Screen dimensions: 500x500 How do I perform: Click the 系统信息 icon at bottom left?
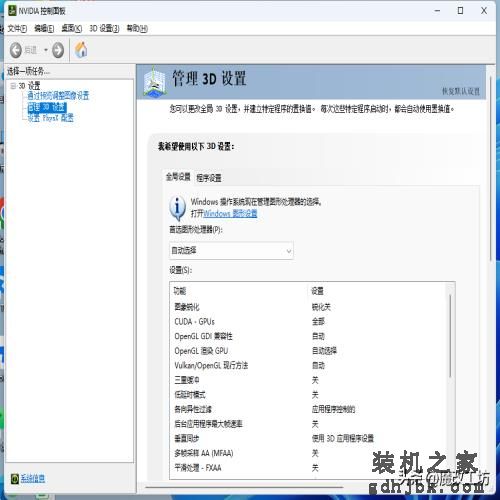tap(14, 479)
